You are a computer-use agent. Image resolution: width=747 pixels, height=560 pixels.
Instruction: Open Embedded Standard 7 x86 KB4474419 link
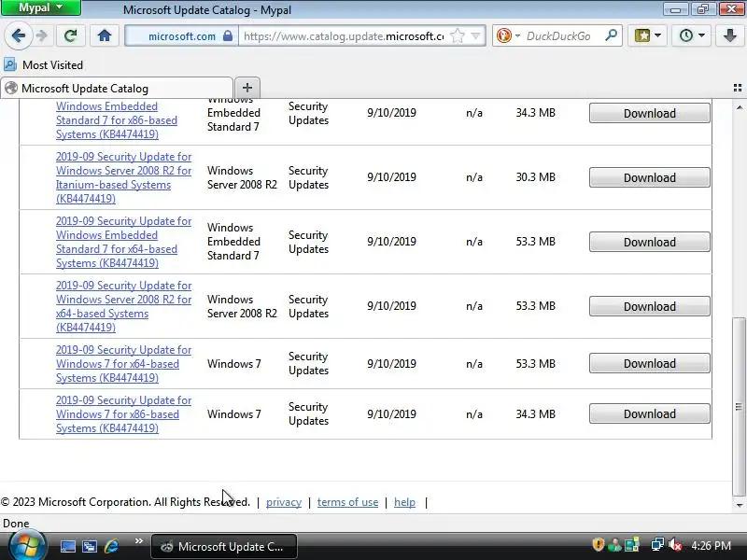click(x=117, y=120)
